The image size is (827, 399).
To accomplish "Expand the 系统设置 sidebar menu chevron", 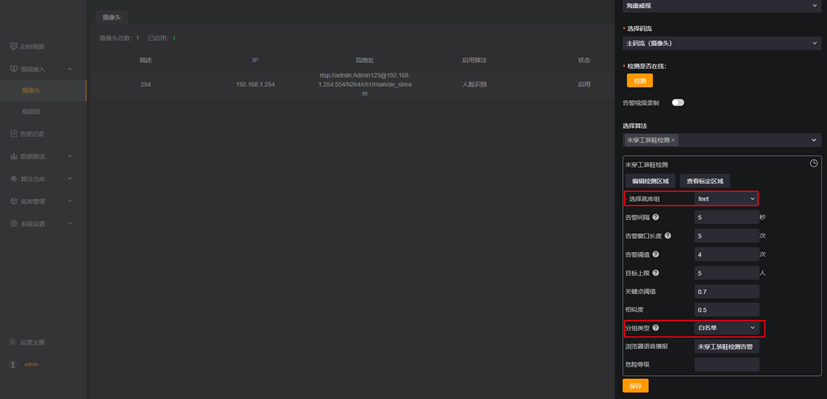I will point(70,223).
